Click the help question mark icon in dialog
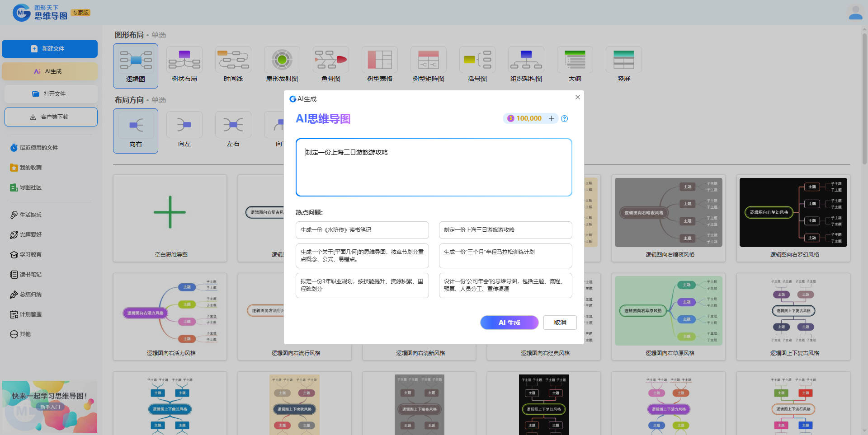Image resolution: width=868 pixels, height=435 pixels. pyautogui.click(x=564, y=119)
